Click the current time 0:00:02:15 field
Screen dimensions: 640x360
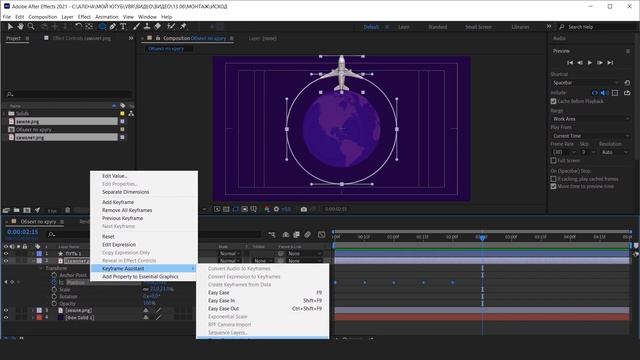[22, 232]
